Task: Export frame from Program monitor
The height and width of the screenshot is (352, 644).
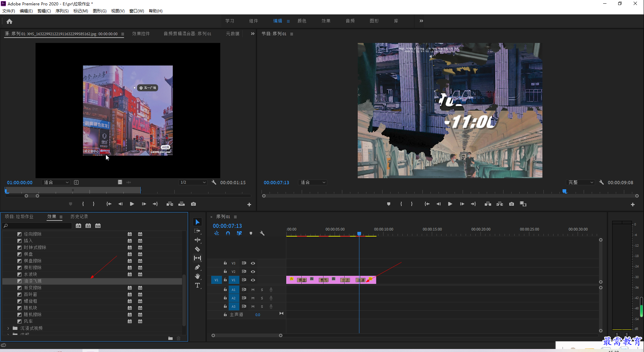Action: [512, 204]
